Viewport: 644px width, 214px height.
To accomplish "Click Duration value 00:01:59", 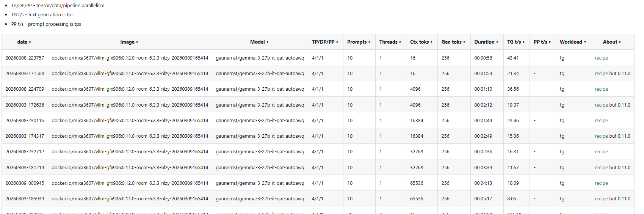I will (483, 74).
